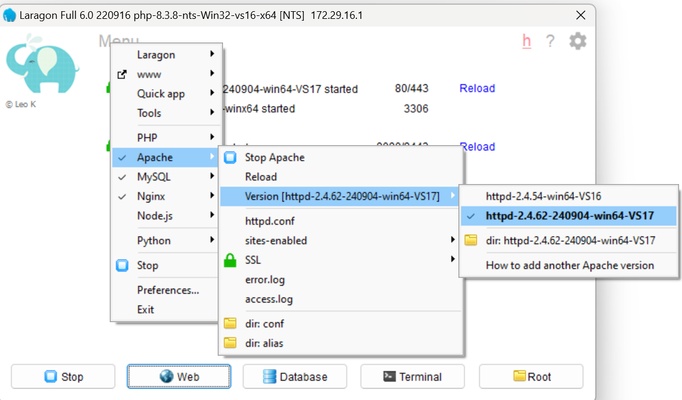Open the dir: alias folder
The image size is (682, 400).
click(x=264, y=343)
